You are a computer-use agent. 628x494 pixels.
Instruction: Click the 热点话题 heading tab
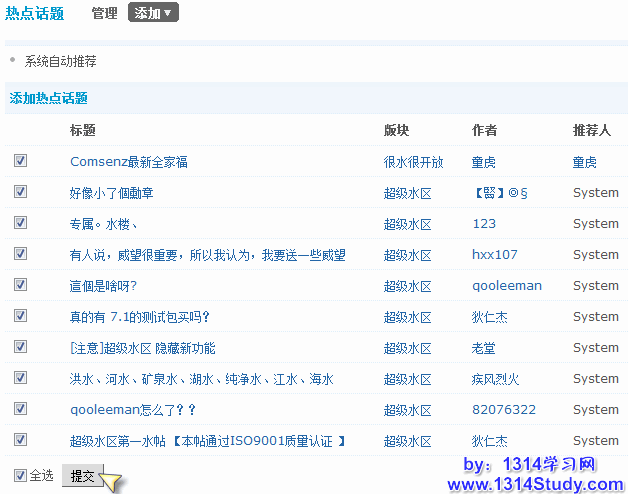tap(35, 13)
